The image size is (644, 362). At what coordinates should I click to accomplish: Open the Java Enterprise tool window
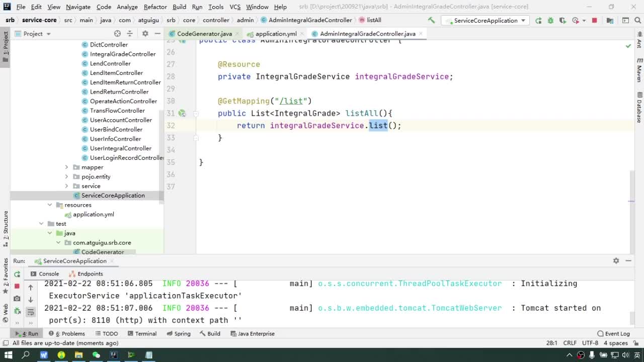[252, 333]
